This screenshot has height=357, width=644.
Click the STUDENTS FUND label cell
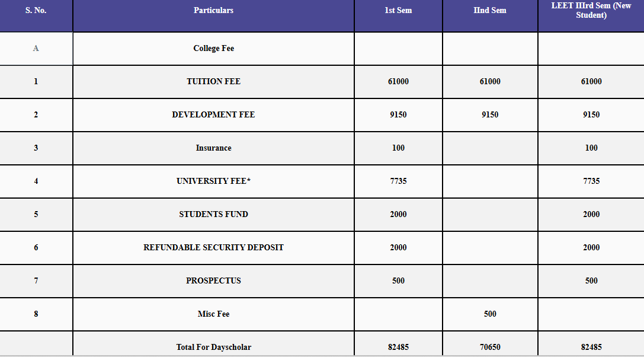point(213,214)
